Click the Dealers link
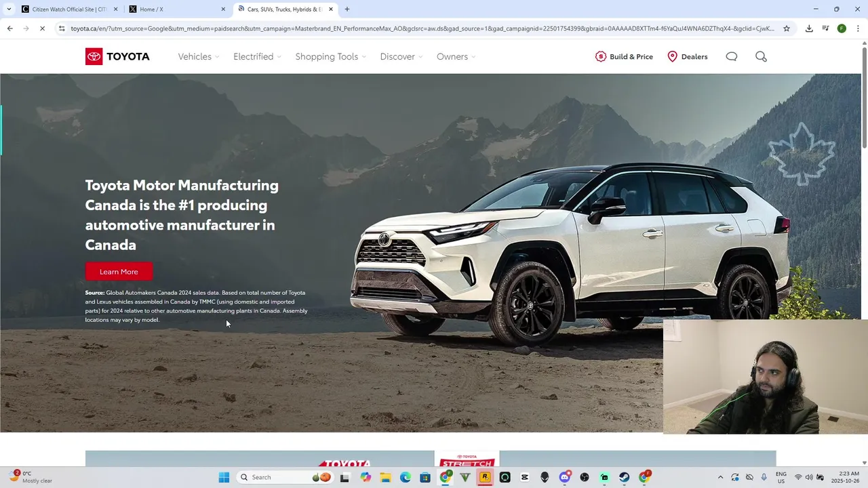This screenshot has width=868, height=488. [694, 56]
